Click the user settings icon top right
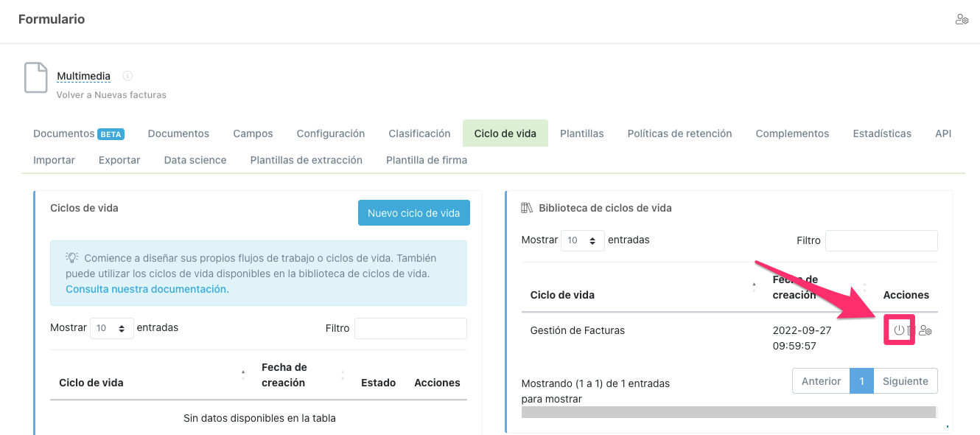This screenshot has height=435, width=980. (x=962, y=18)
